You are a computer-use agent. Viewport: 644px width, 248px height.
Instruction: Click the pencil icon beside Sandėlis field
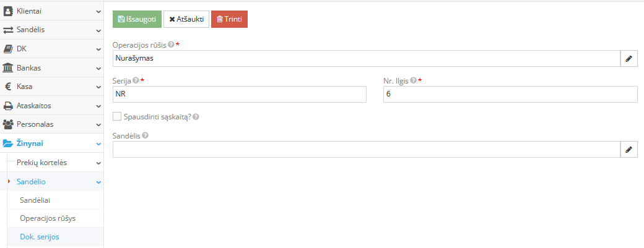tap(629, 150)
